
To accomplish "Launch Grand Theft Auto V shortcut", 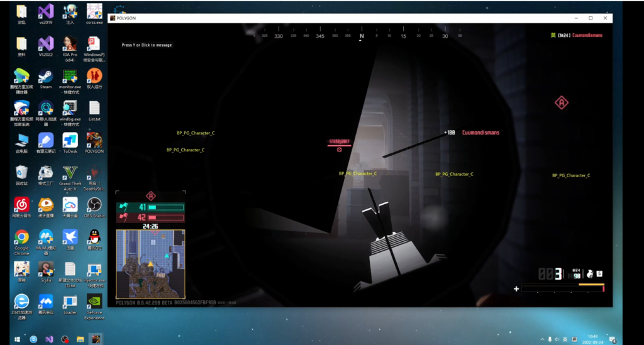I will (70, 178).
